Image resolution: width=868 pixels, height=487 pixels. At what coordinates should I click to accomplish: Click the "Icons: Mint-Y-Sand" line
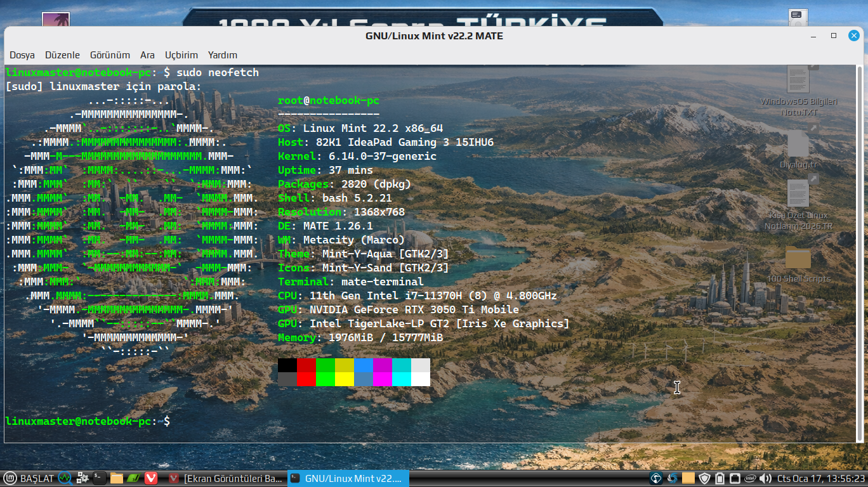[364, 268]
